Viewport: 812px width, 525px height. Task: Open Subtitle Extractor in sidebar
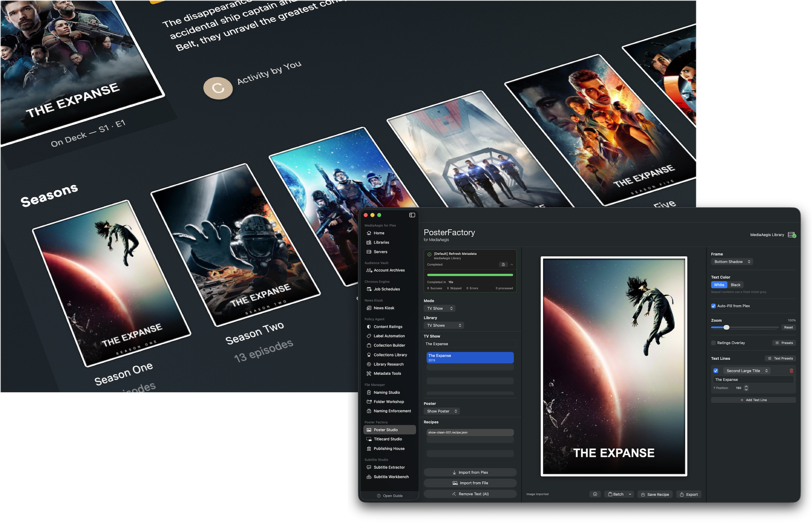390,467
